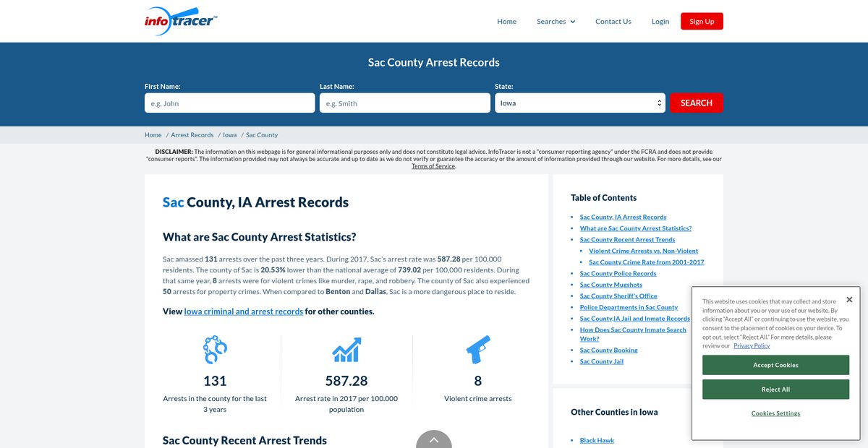The height and width of the screenshot is (448, 868).
Task: Click the Table of Contents heading
Action: click(x=603, y=198)
